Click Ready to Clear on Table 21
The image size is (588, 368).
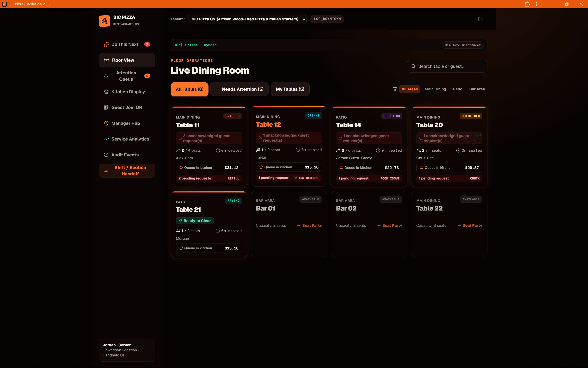click(195, 221)
